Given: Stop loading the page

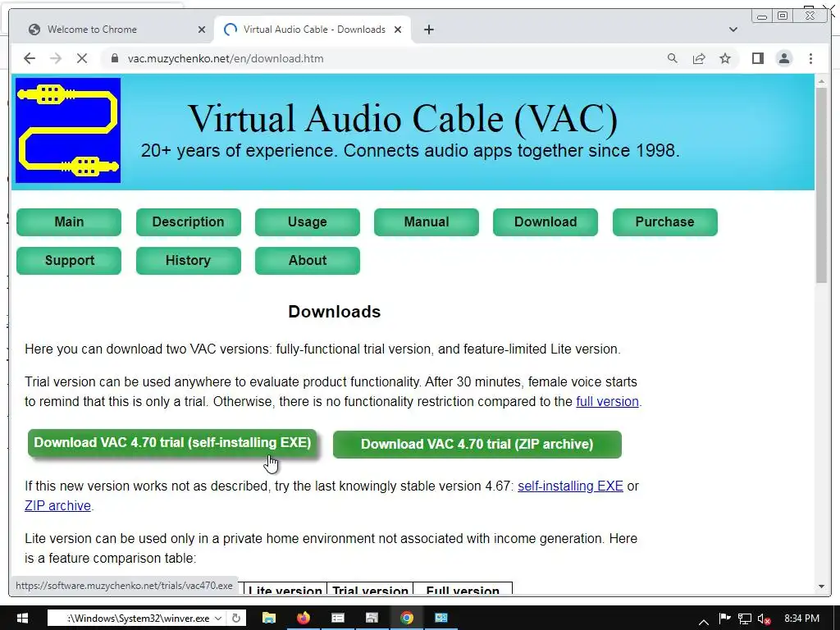Looking at the screenshot, I should (x=82, y=58).
